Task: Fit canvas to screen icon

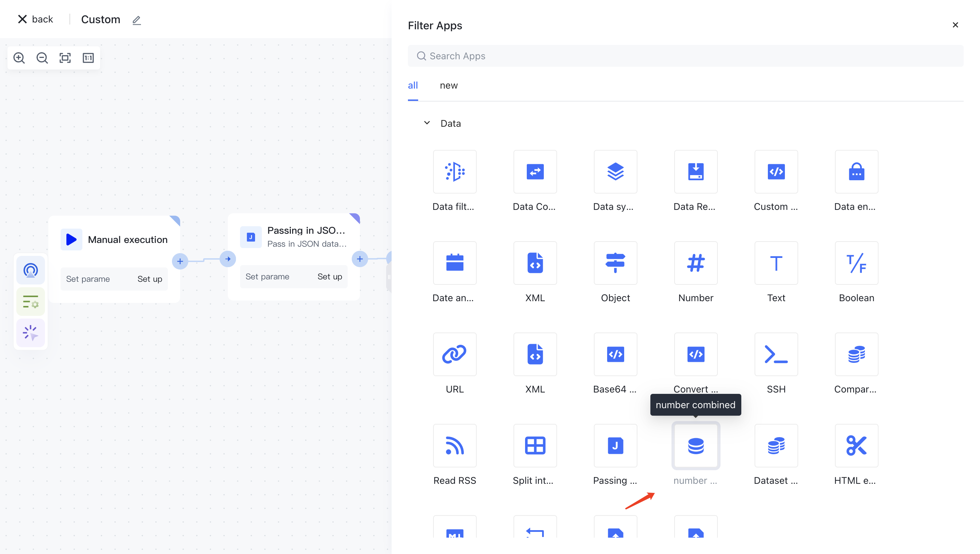Action: coord(65,58)
